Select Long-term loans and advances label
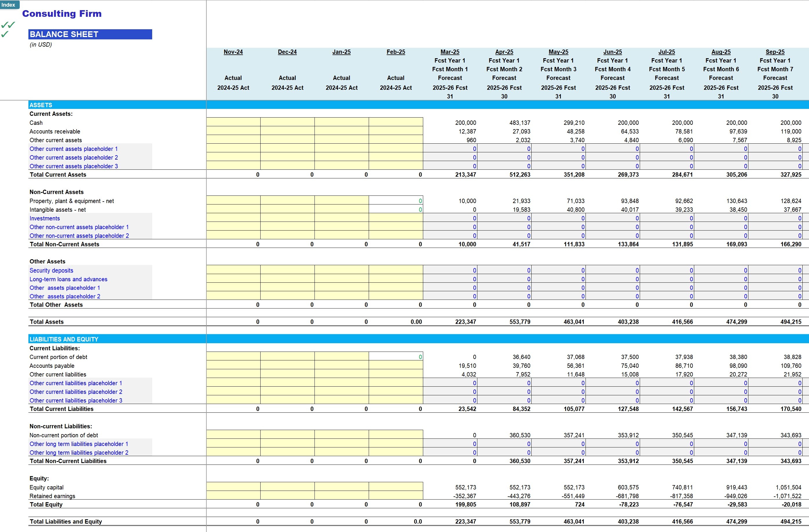Screen dimensions: 809x532 point(68,279)
